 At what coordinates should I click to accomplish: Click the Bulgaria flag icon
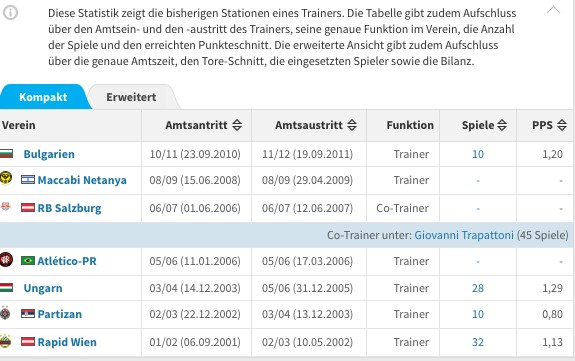6,153
